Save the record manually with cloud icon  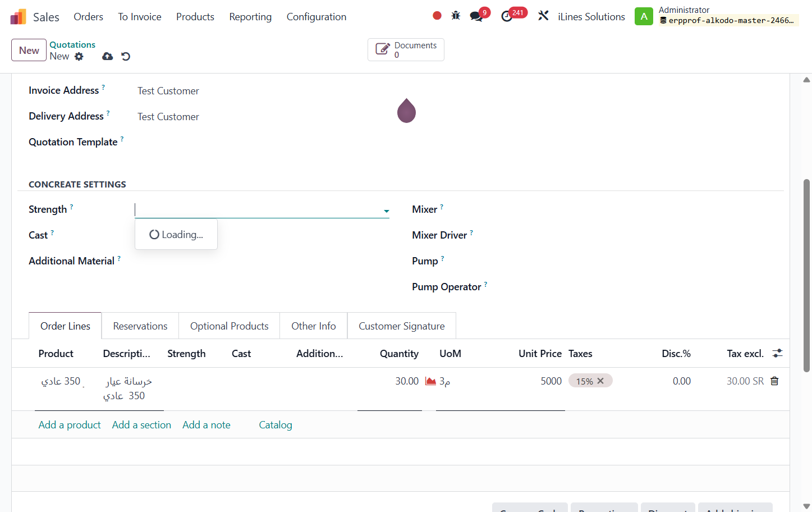[108, 56]
